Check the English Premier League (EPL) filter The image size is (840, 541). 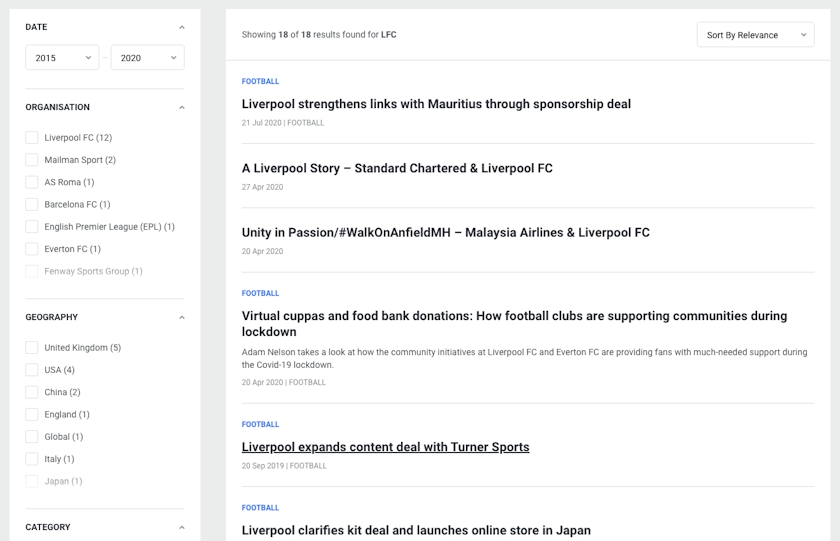pos(32,227)
